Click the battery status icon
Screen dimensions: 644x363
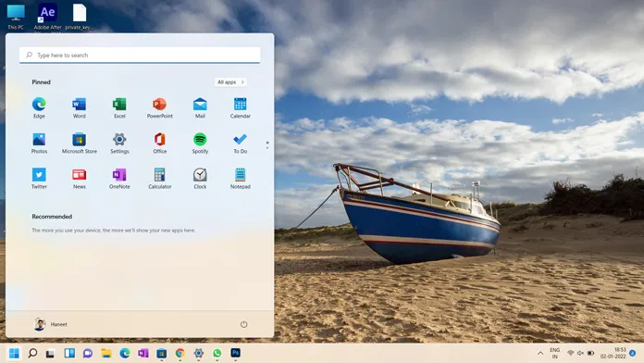pos(590,353)
